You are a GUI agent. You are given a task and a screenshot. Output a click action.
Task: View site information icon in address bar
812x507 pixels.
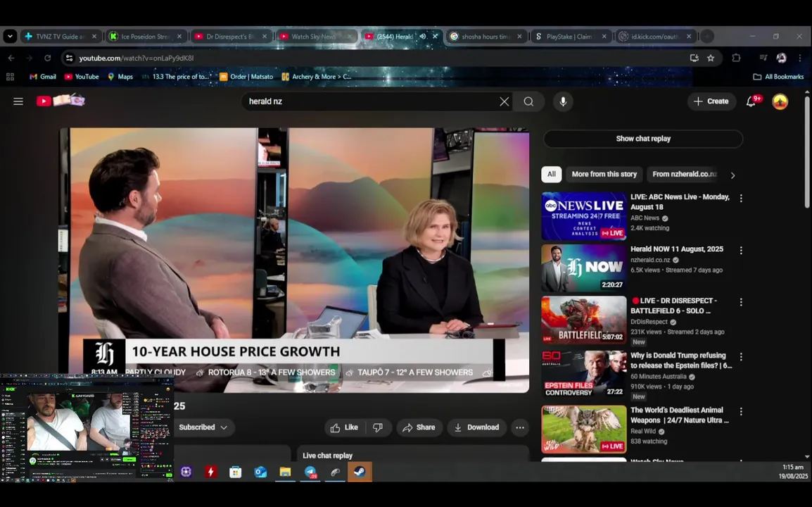pyautogui.click(x=70, y=58)
